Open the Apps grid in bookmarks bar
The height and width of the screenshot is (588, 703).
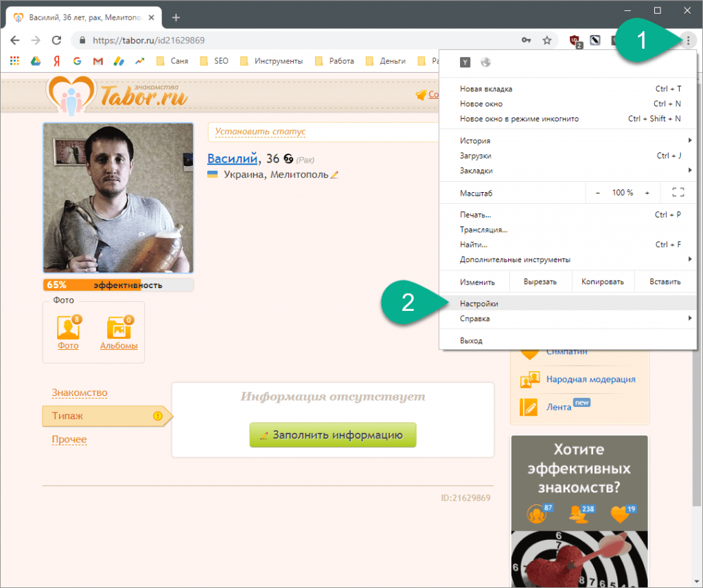click(15, 61)
